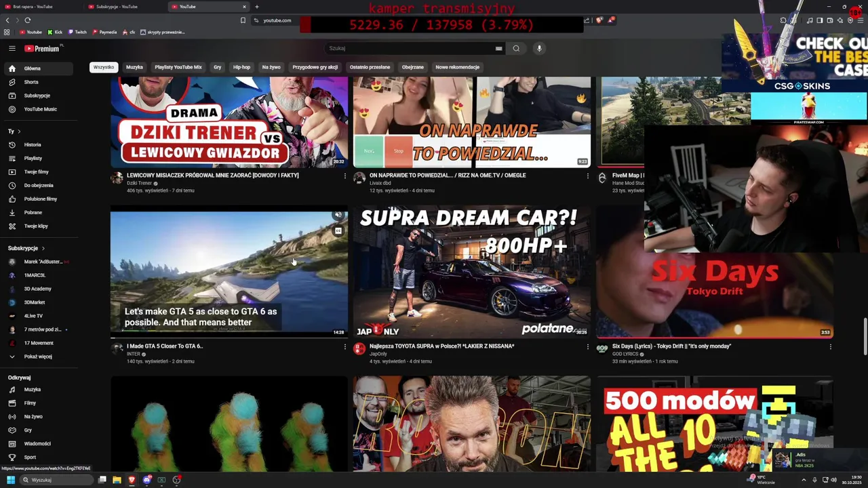Unmute the GTA 5 preview video
The image size is (868, 488).
(x=338, y=216)
